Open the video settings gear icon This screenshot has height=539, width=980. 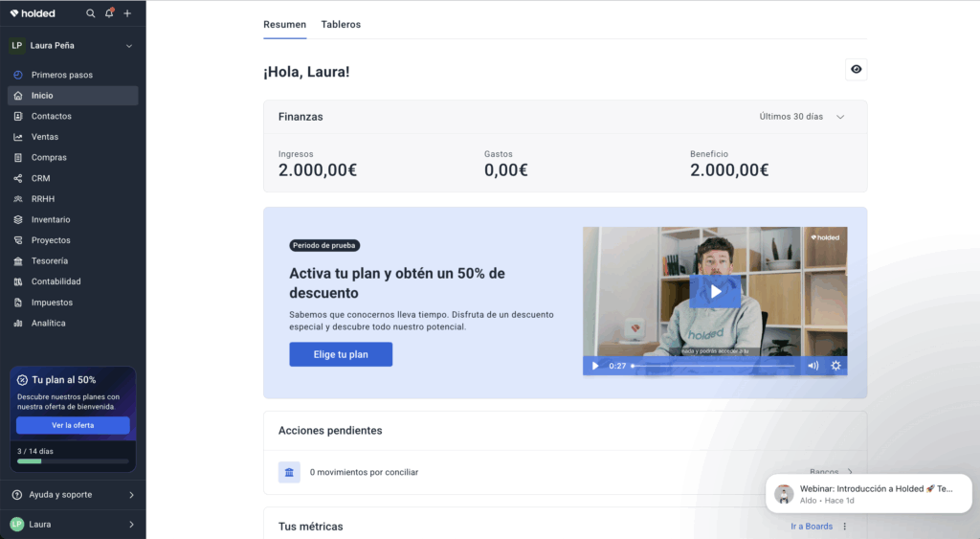[x=835, y=366]
